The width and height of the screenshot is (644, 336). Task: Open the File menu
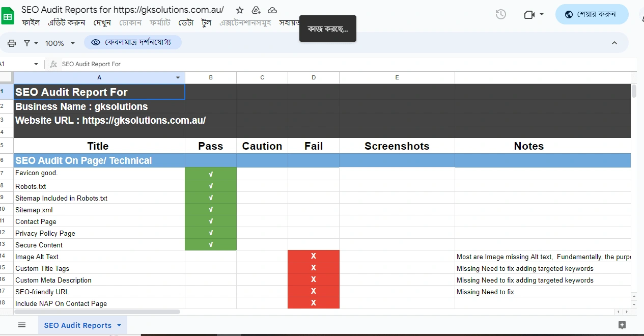[x=31, y=23]
